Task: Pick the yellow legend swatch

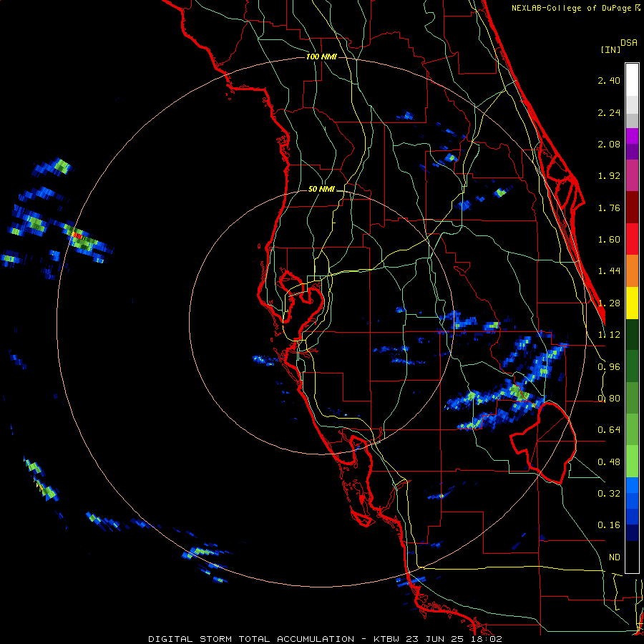Action: coord(632,303)
